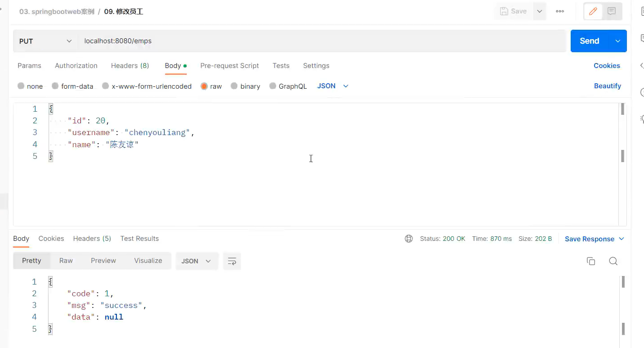Click the "陈友谅" name value
This screenshot has height=348, width=644.
click(x=122, y=145)
